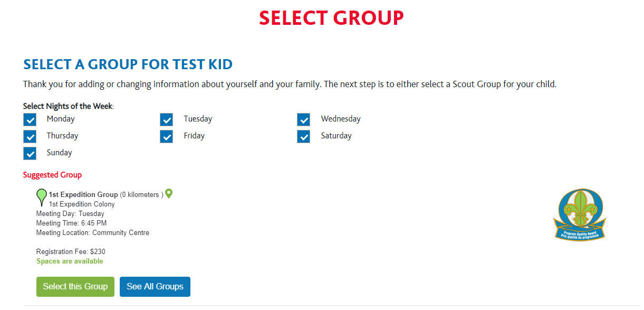This screenshot has height=310, width=644.
Task: Uncheck the Tuesday checkbox
Action: pos(167,120)
